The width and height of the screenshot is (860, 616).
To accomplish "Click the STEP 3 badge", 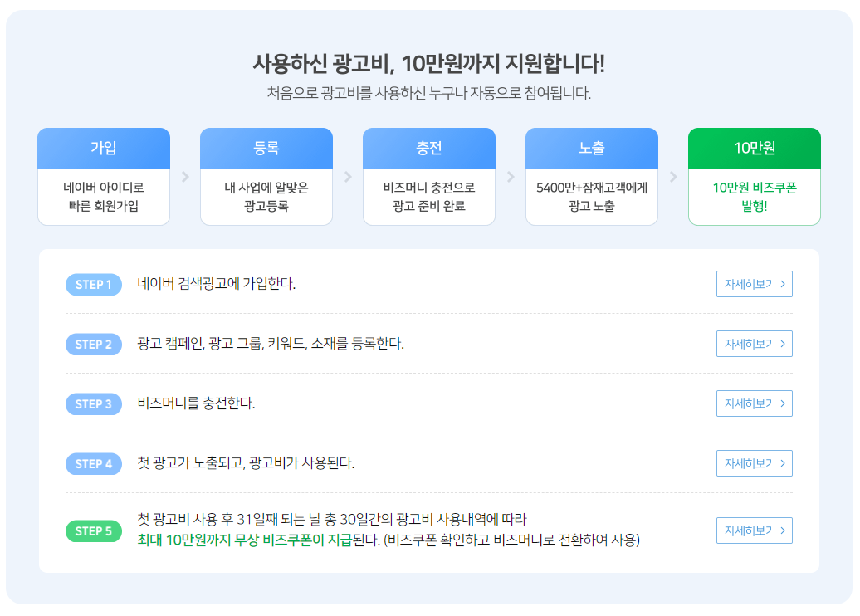I will click(x=94, y=404).
